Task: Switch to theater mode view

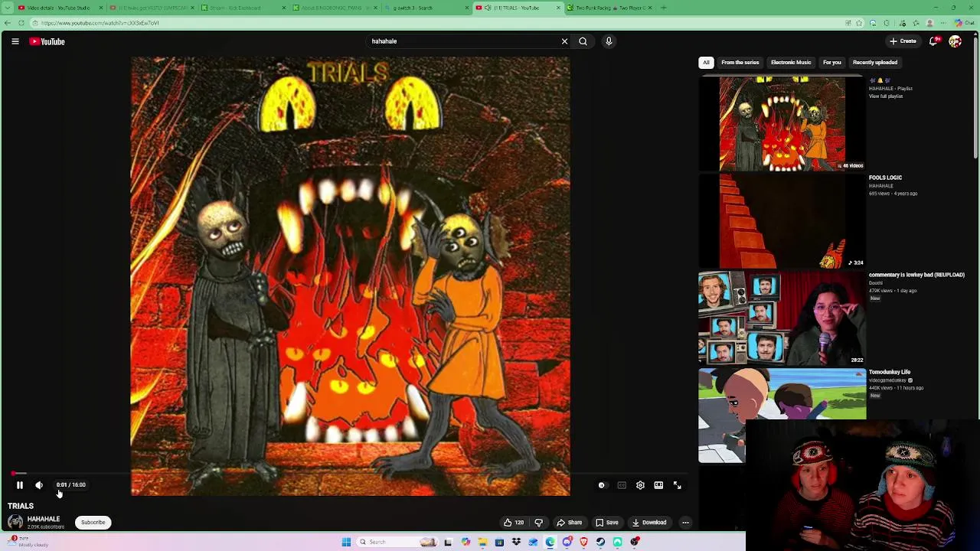Action: (x=658, y=484)
